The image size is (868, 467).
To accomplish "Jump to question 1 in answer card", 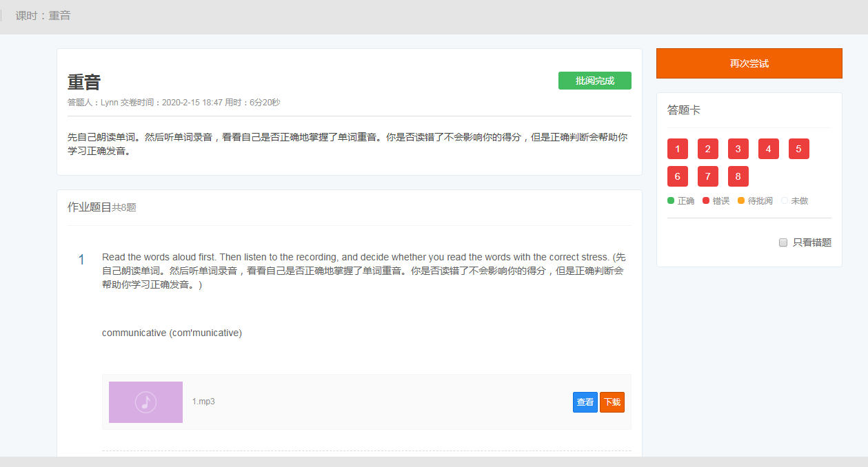I will coord(677,149).
